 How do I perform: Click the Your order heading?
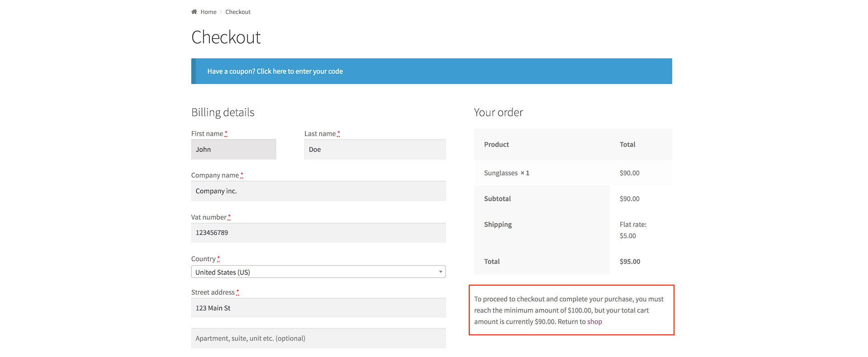(x=498, y=113)
